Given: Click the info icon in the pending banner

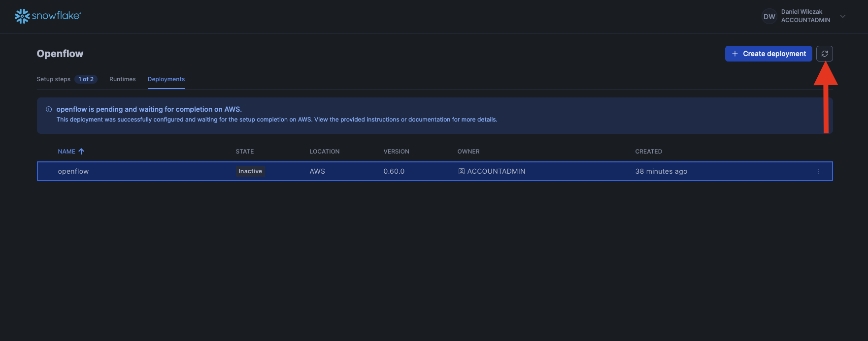Looking at the screenshot, I should pos(49,109).
